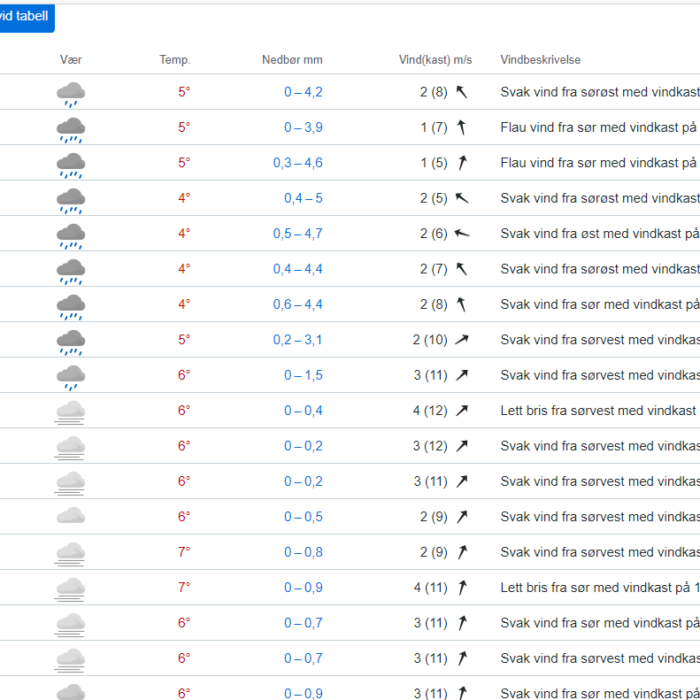
Task: Select the 'Vindbeskrivelse' column header
Action: 540,60
